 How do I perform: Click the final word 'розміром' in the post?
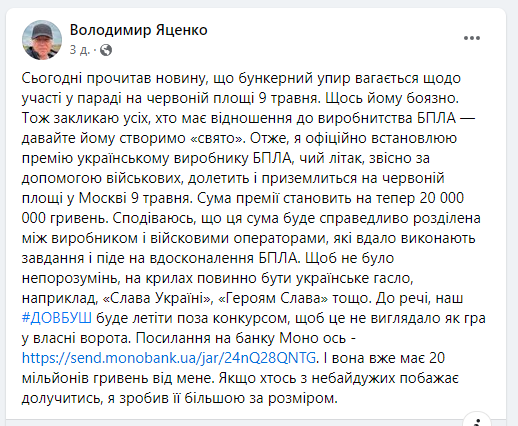click(303, 398)
